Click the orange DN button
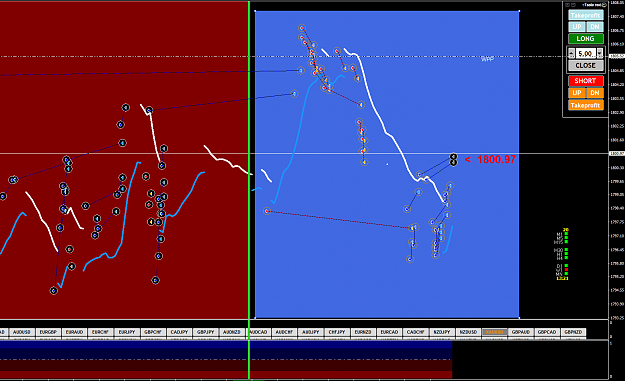The width and height of the screenshot is (625, 381). coord(595,93)
